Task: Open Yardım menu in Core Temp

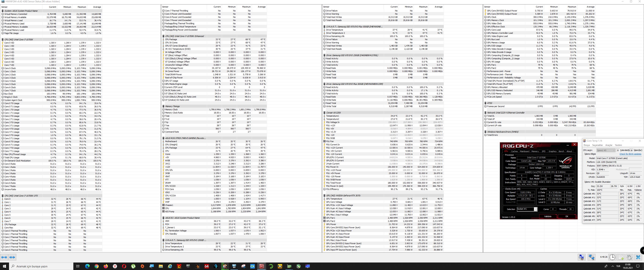Action: pos(618,145)
